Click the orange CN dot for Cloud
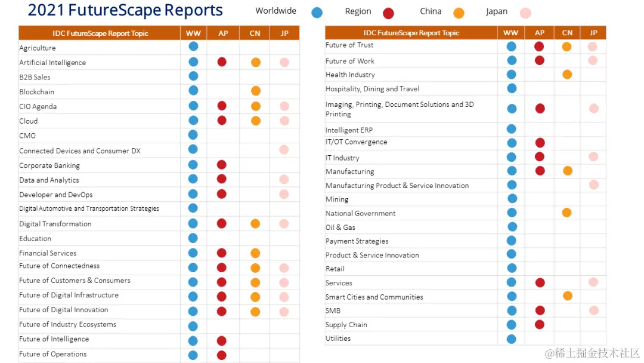The height and width of the screenshot is (363, 644). (x=255, y=121)
